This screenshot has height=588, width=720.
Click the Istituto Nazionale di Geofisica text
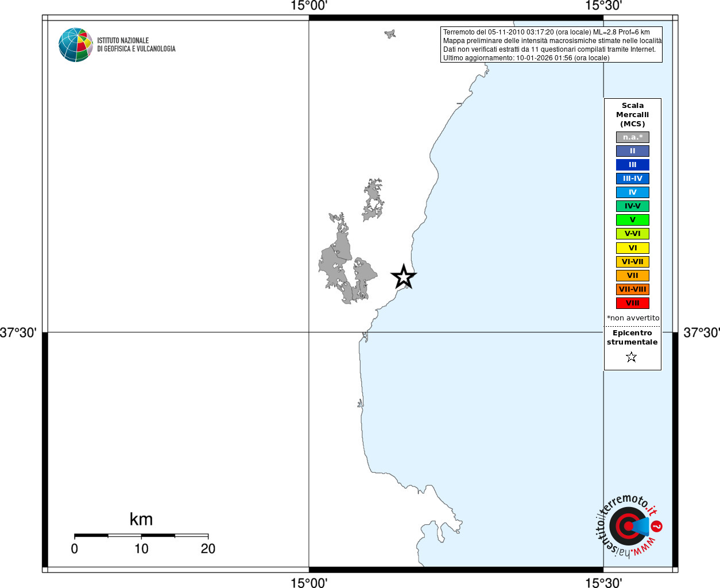point(136,45)
